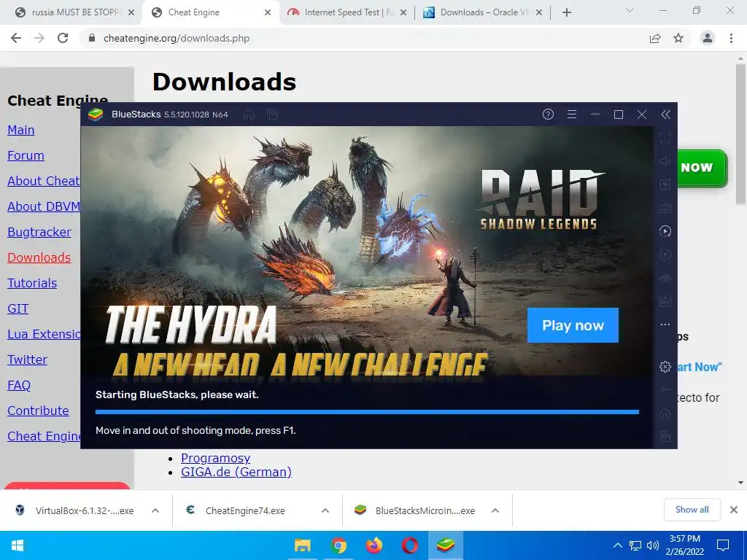The width and height of the screenshot is (747, 560).
Task: Open the Main link in sidebar
Action: click(x=21, y=130)
